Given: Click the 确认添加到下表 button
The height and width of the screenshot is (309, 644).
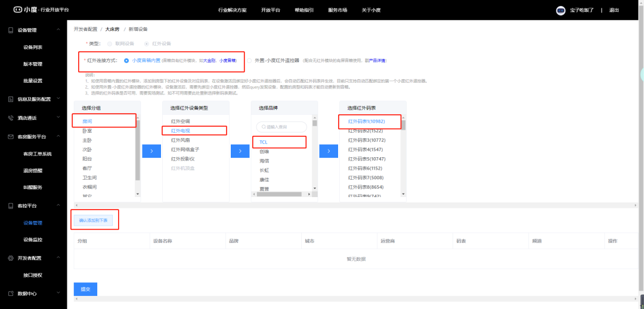Looking at the screenshot, I should [93, 220].
